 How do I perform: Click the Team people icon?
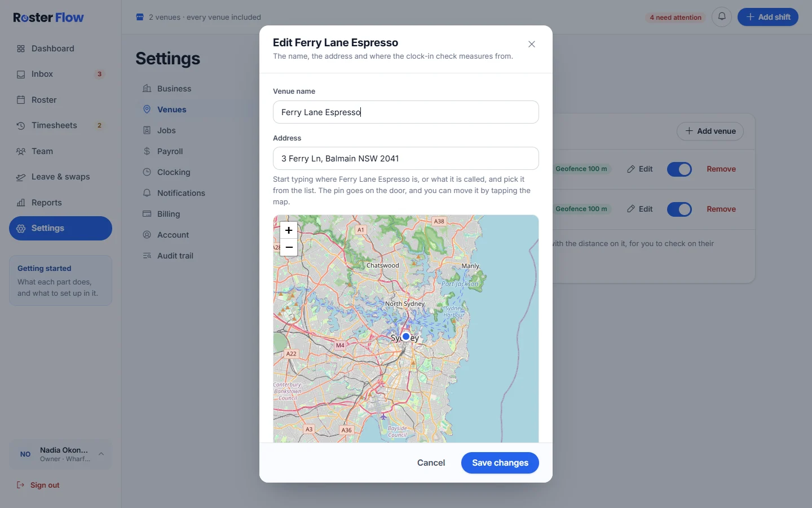tap(21, 151)
